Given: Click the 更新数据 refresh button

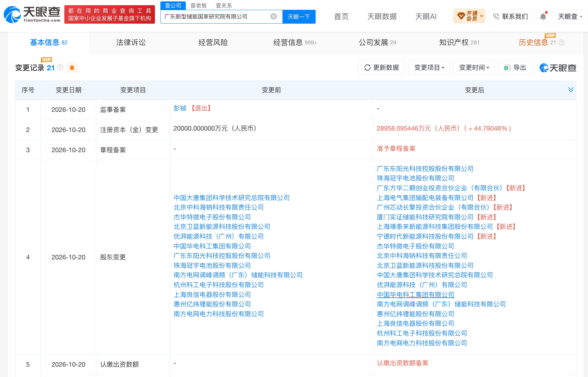Looking at the screenshot, I should pyautogui.click(x=381, y=67).
